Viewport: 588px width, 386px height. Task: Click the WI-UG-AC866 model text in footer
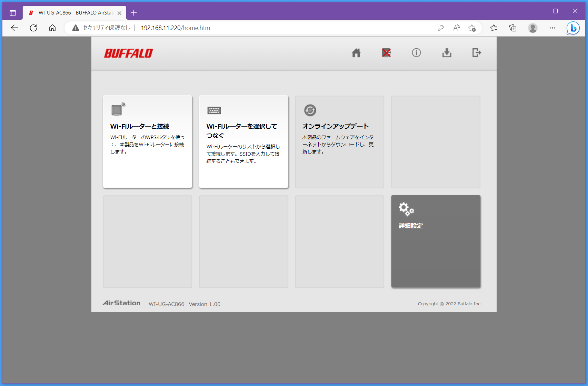[x=166, y=304]
